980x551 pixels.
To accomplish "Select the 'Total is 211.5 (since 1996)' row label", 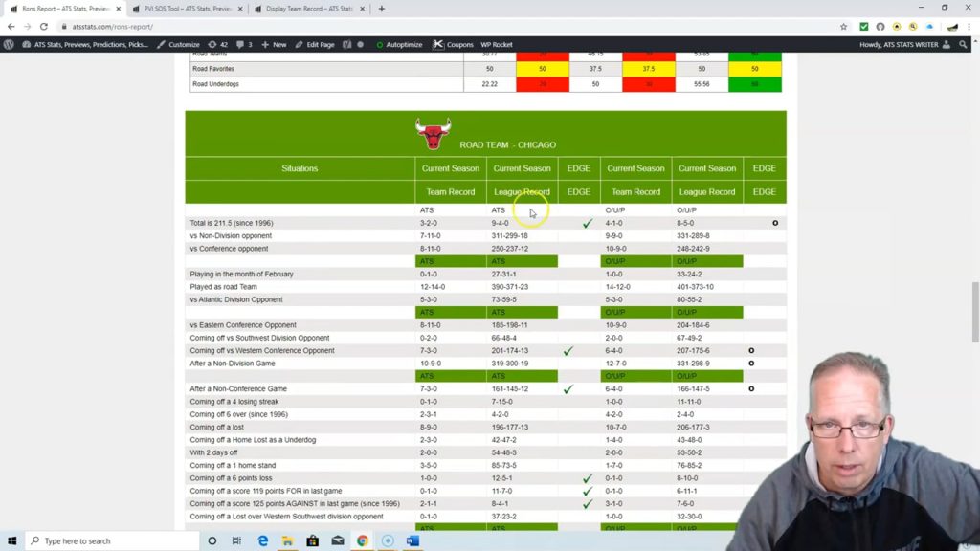I will pos(232,223).
